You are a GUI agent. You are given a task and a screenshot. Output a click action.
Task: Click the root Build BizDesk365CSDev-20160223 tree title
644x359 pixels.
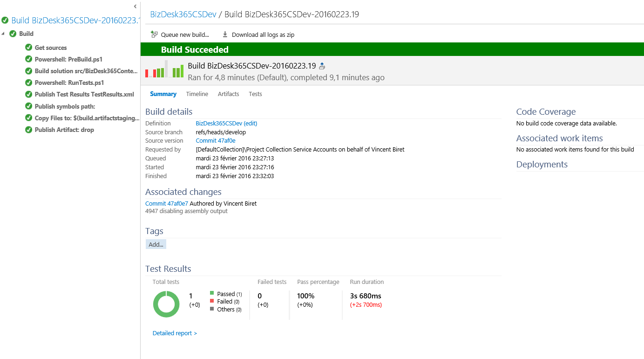(x=75, y=20)
